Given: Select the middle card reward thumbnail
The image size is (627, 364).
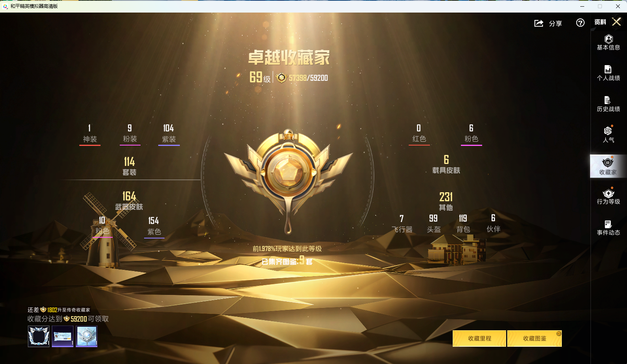Looking at the screenshot, I should [62, 336].
